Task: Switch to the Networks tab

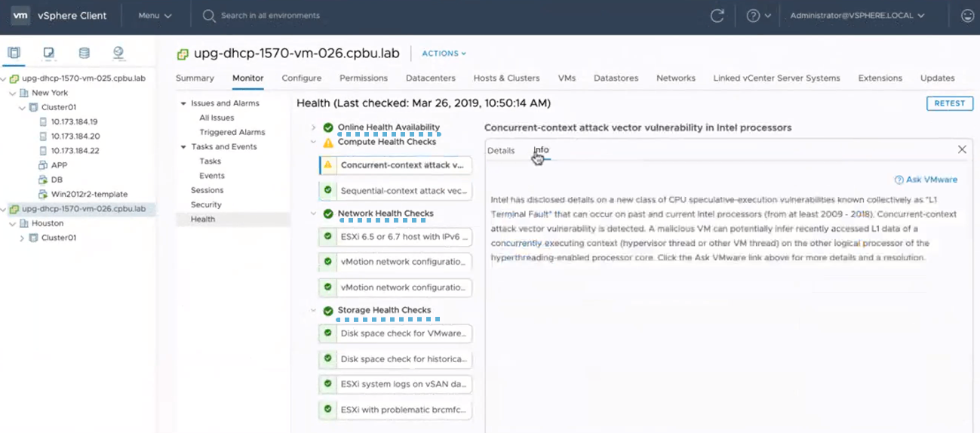Action: (676, 78)
